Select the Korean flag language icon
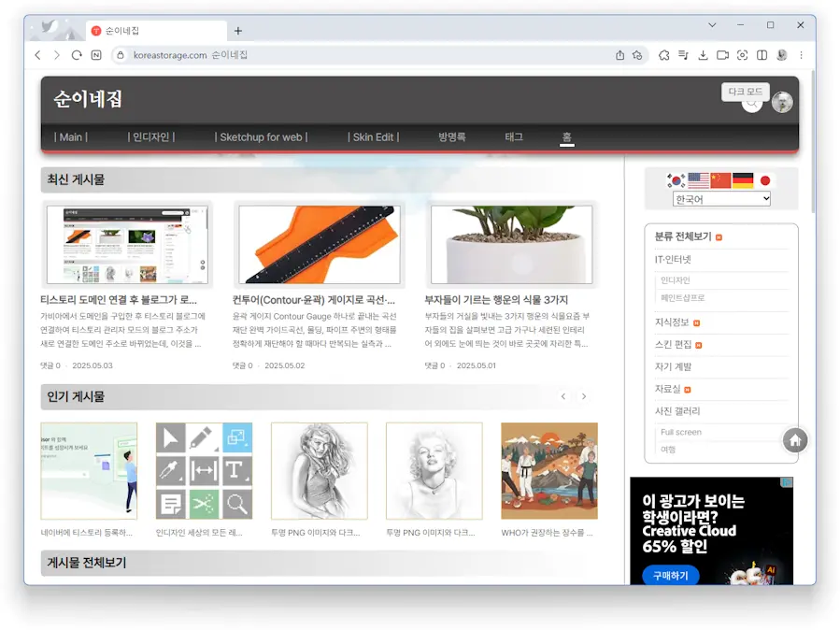 tap(676, 179)
